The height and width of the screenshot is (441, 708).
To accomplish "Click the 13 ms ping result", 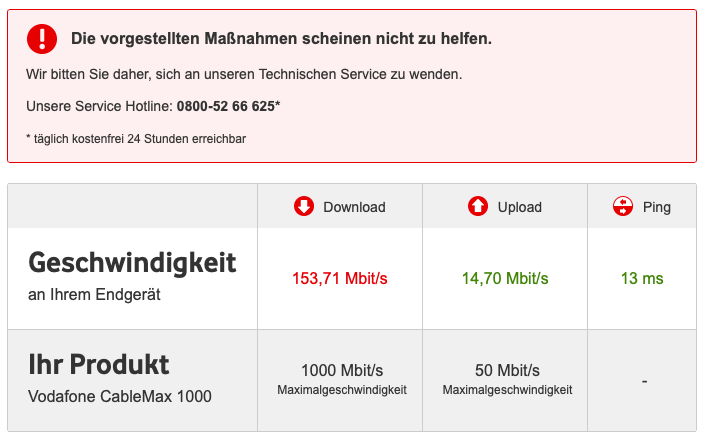I will tap(642, 278).
